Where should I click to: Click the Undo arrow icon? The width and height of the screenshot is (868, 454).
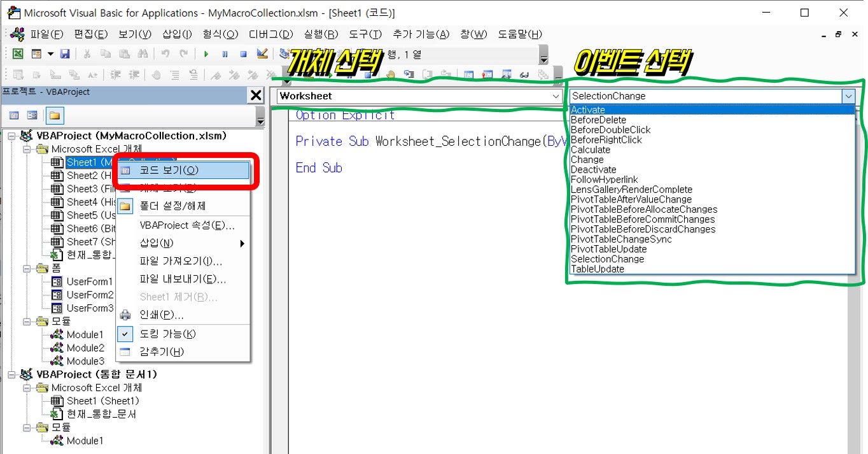[x=165, y=55]
